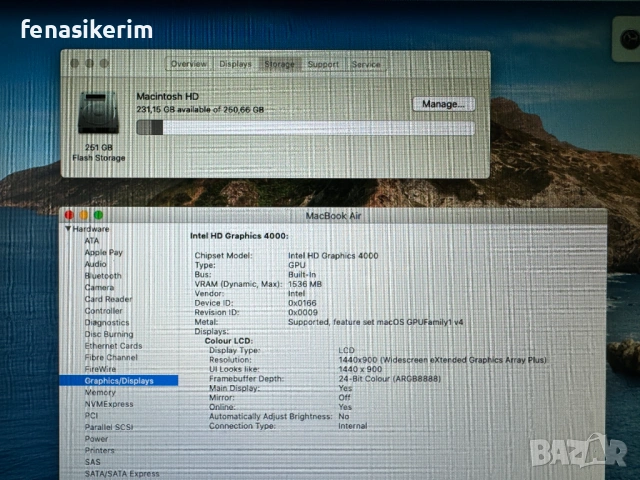The width and height of the screenshot is (640, 480).
Task: Click the MacBook Air window title
Action: pos(333,216)
